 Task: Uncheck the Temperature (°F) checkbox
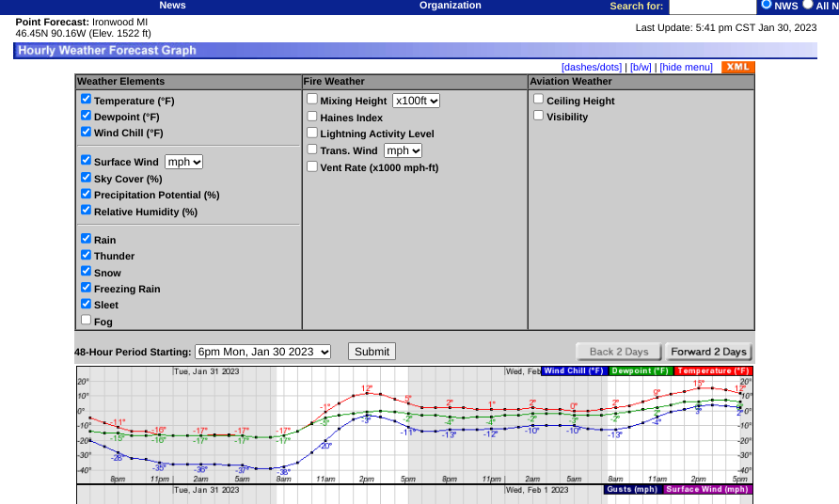pyautogui.click(x=87, y=99)
